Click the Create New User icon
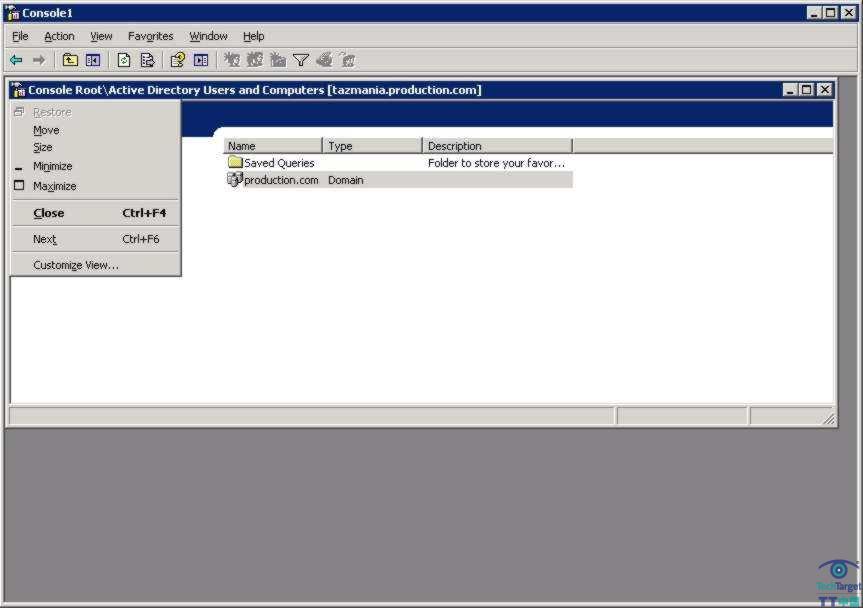 tap(230, 59)
